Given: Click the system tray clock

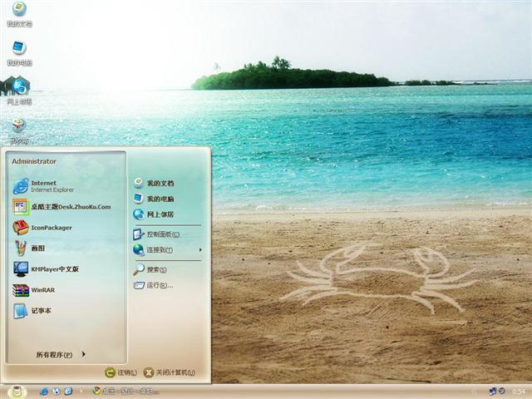Looking at the screenshot, I should pos(518,391).
